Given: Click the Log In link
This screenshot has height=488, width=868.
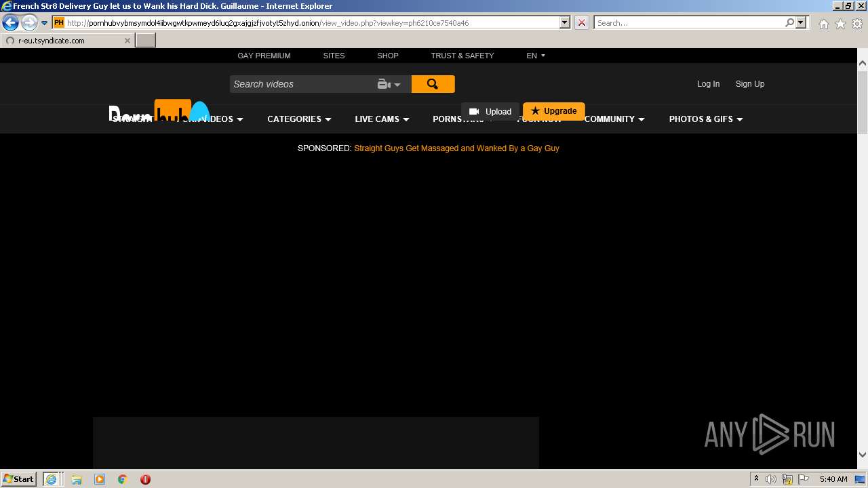Looking at the screenshot, I should [x=708, y=84].
